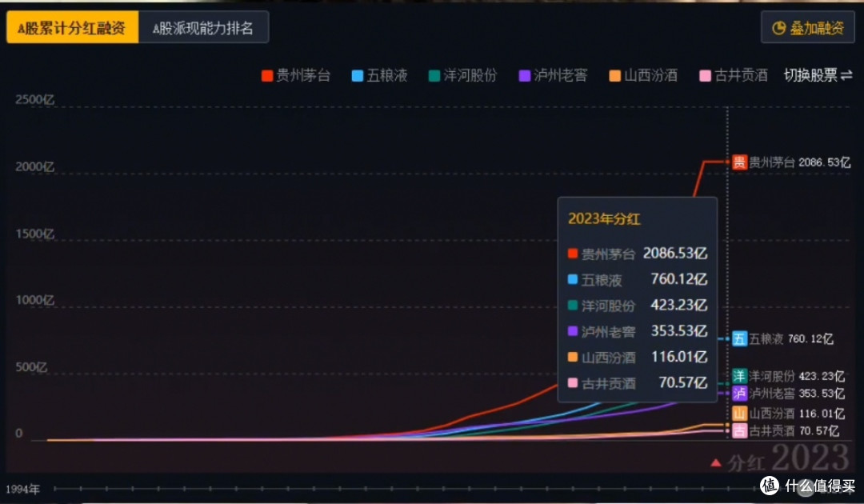Click blue 五 badge for 五粮液

[x=739, y=338]
